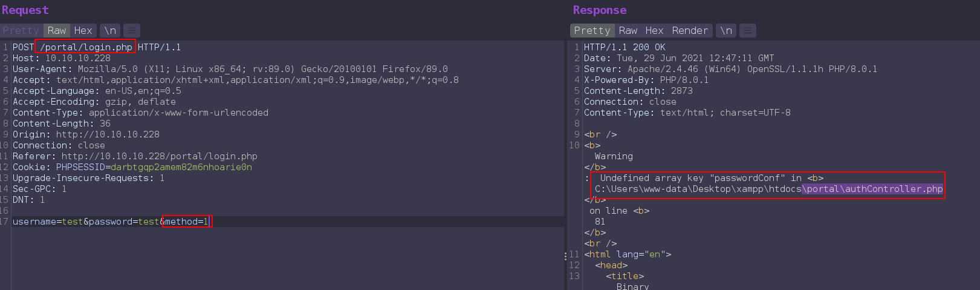980x290 pixels.
Task: Open Response panel hamburger options menu
Action: click(x=748, y=30)
